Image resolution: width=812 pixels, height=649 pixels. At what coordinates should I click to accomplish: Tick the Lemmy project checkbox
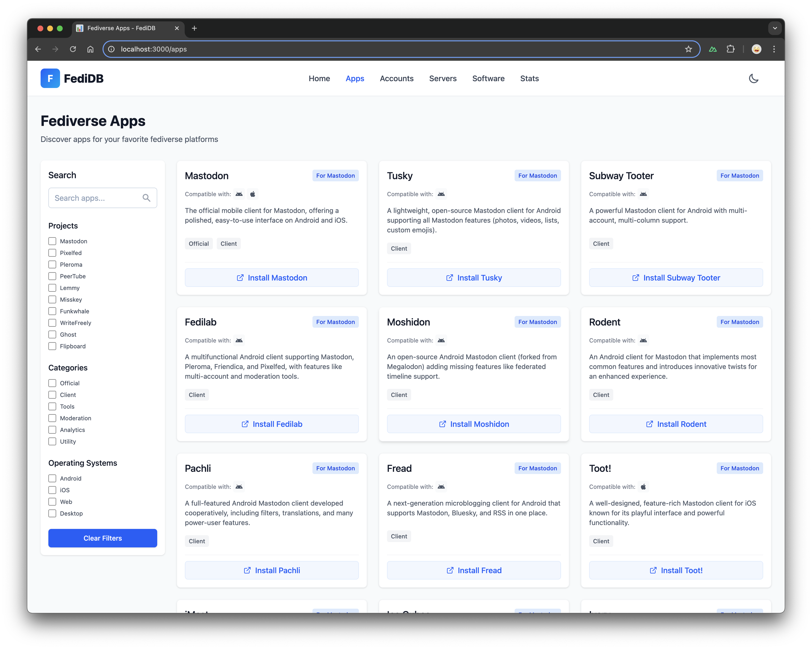pos(52,288)
